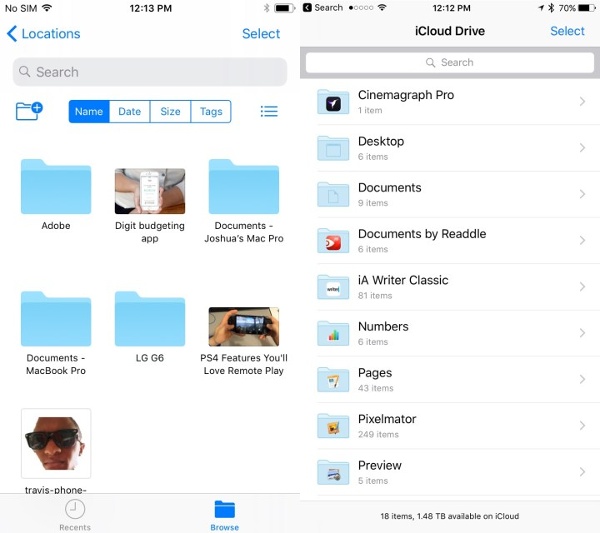600x533 pixels.
Task: Expand iA Writer Classic chevron
Action: pyautogui.click(x=582, y=287)
